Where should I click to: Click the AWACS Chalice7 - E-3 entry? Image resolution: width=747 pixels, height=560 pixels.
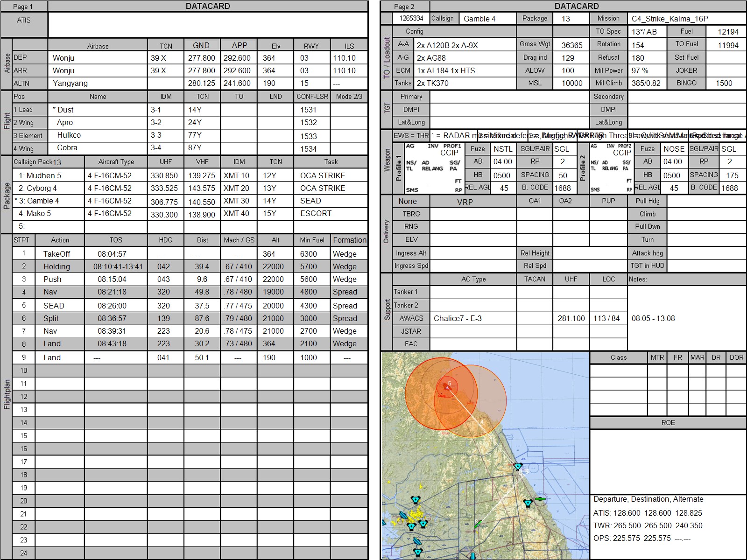(458, 318)
